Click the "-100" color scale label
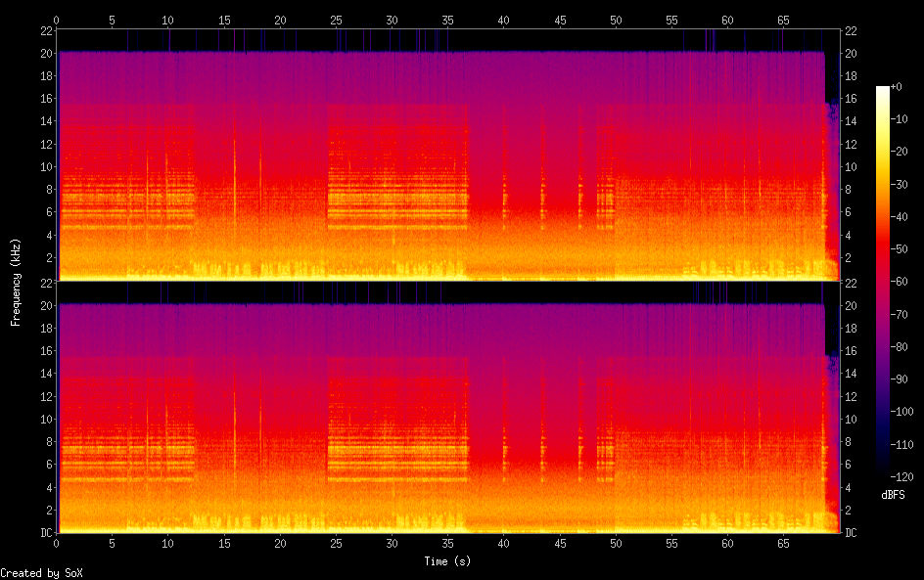Viewport: 924px width, 580px height. 902,412
